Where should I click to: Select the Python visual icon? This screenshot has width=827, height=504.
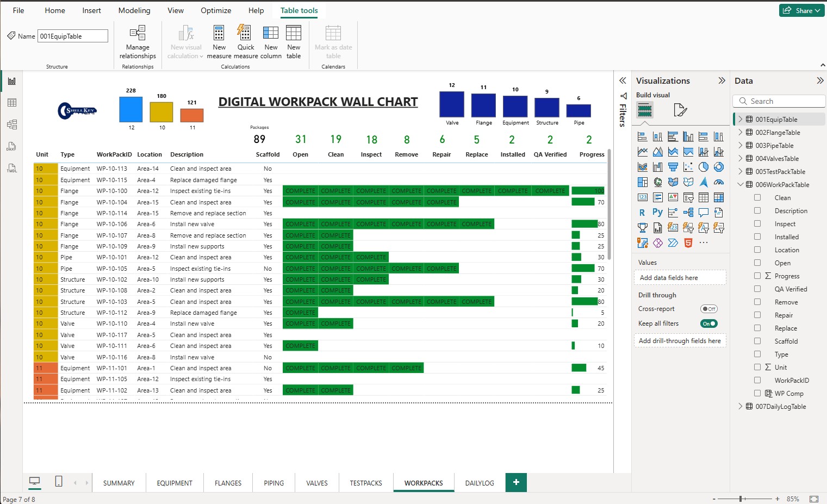coord(658,212)
